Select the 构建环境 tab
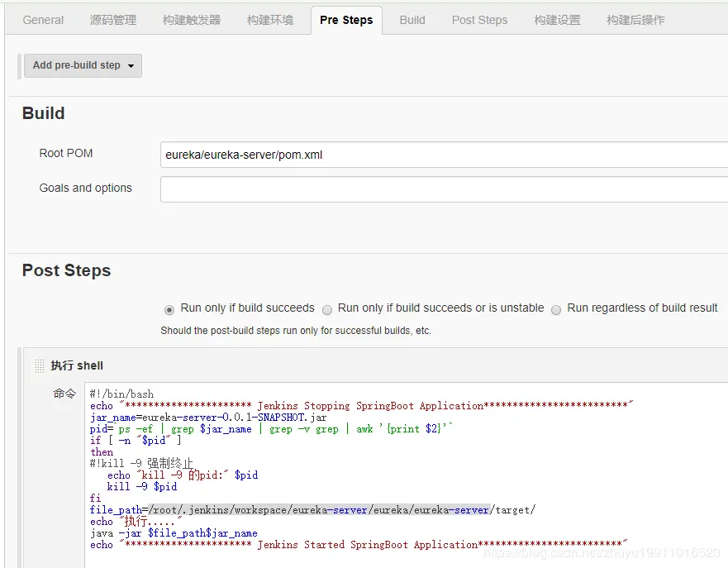Image resolution: width=728 pixels, height=568 pixels. pyautogui.click(x=269, y=20)
